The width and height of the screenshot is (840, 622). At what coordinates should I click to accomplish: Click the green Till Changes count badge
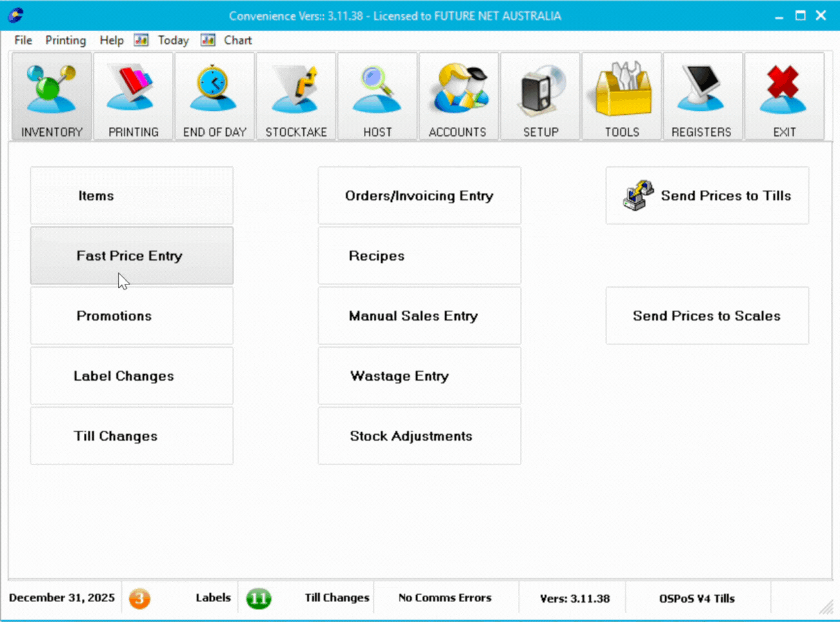(259, 598)
